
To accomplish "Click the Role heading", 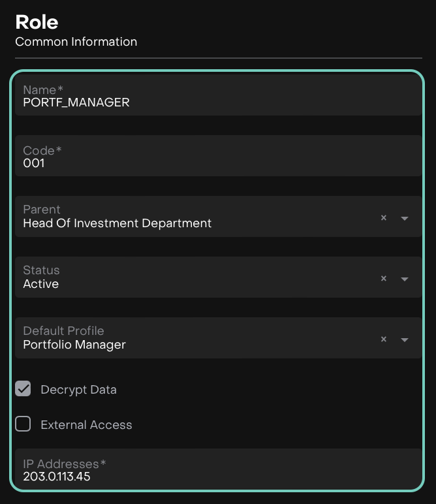I will tap(37, 22).
